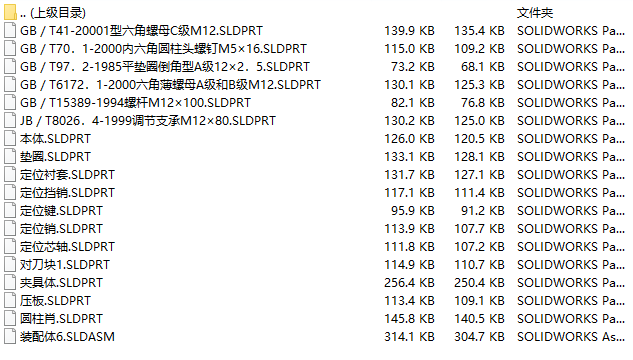633x360 pixels.
Task: Click the 256.4 KB size of 夹具体
Action: [409, 283]
